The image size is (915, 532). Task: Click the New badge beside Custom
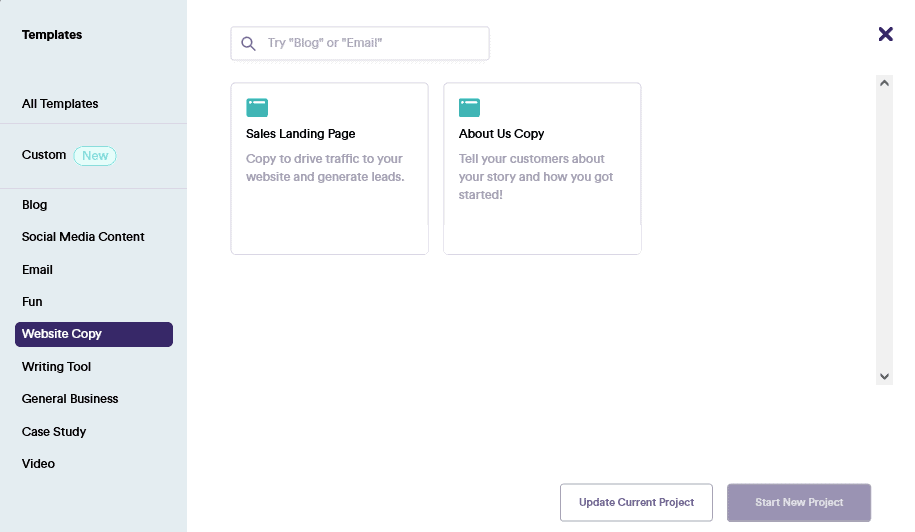pos(95,156)
